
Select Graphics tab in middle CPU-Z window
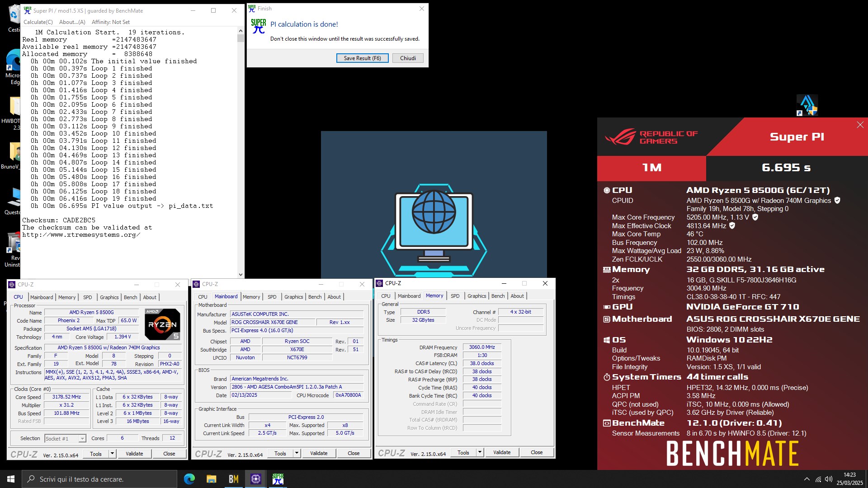pyautogui.click(x=294, y=297)
